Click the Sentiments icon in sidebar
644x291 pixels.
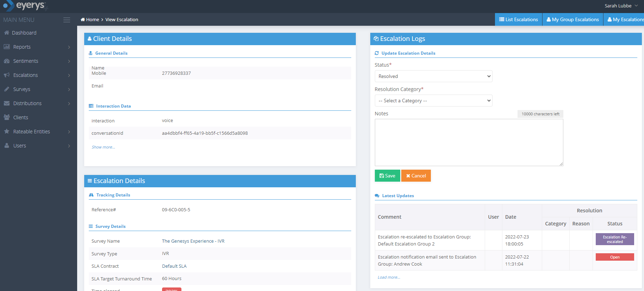pos(7,61)
